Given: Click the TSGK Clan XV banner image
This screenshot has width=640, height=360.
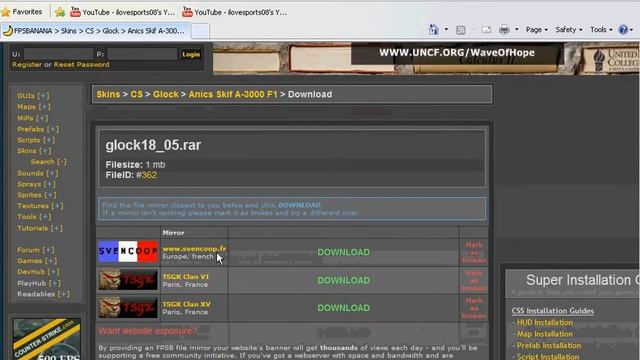Looking at the screenshot, I should click(128, 307).
